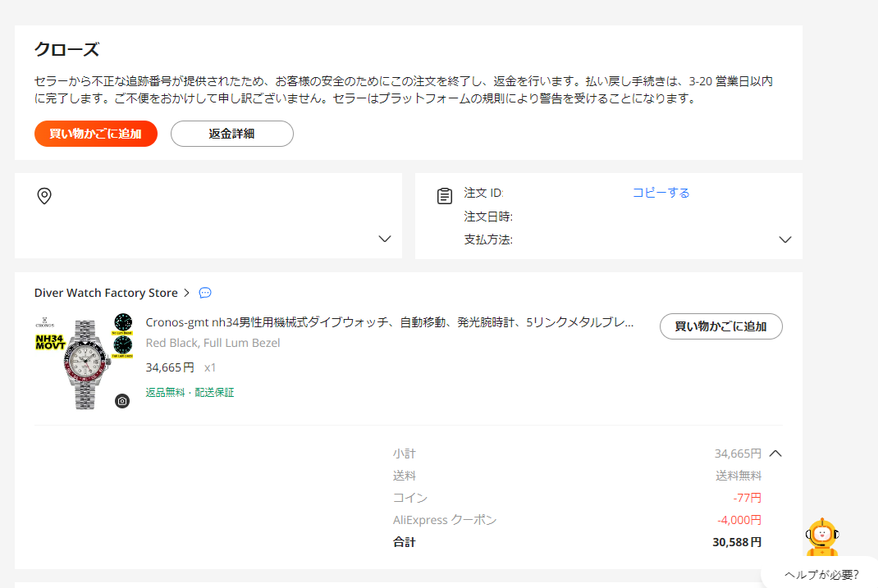Screen dimensions: 878x588
Task: Click the ヘルプが必要? help bubble
Action: pos(821,575)
